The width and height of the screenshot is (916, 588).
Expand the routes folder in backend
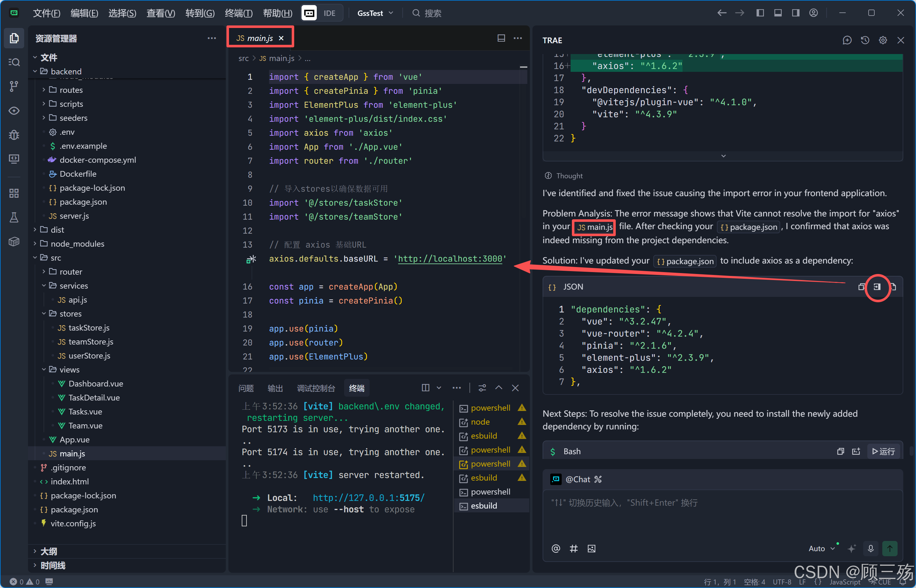[x=71, y=90]
